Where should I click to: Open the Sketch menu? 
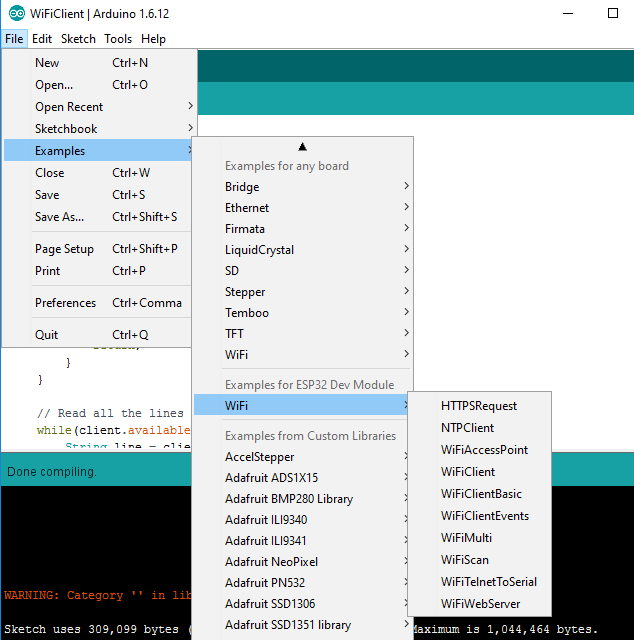pyautogui.click(x=78, y=39)
